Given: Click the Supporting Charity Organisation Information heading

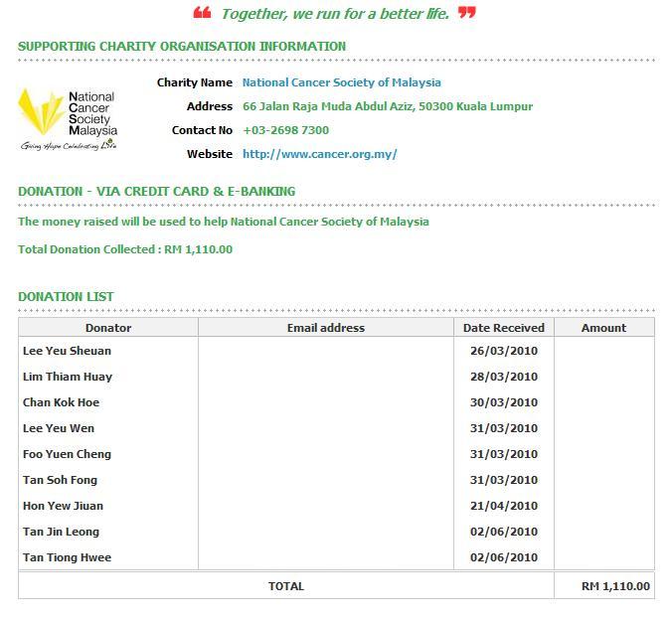Looking at the screenshot, I should tap(182, 47).
